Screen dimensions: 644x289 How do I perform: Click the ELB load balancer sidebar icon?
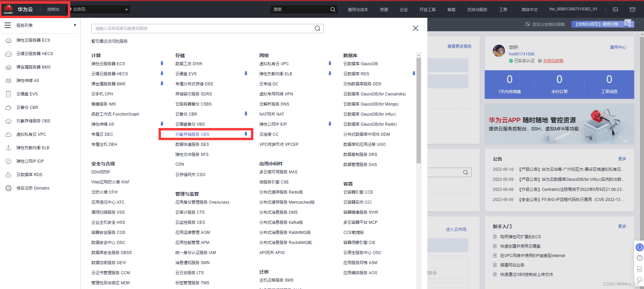(x=8, y=148)
